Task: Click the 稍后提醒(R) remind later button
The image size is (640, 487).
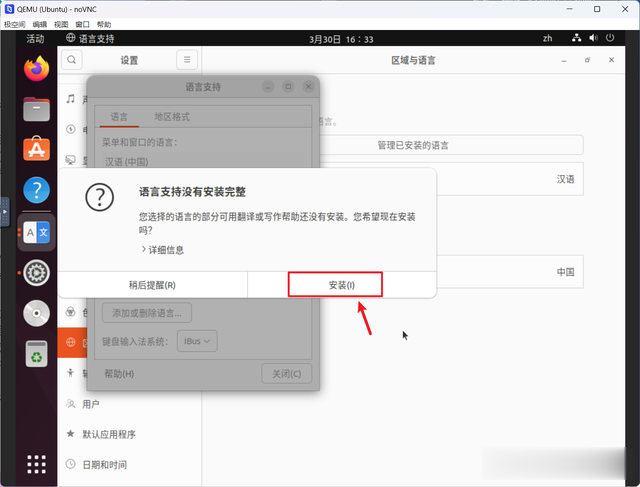Action: click(x=152, y=285)
